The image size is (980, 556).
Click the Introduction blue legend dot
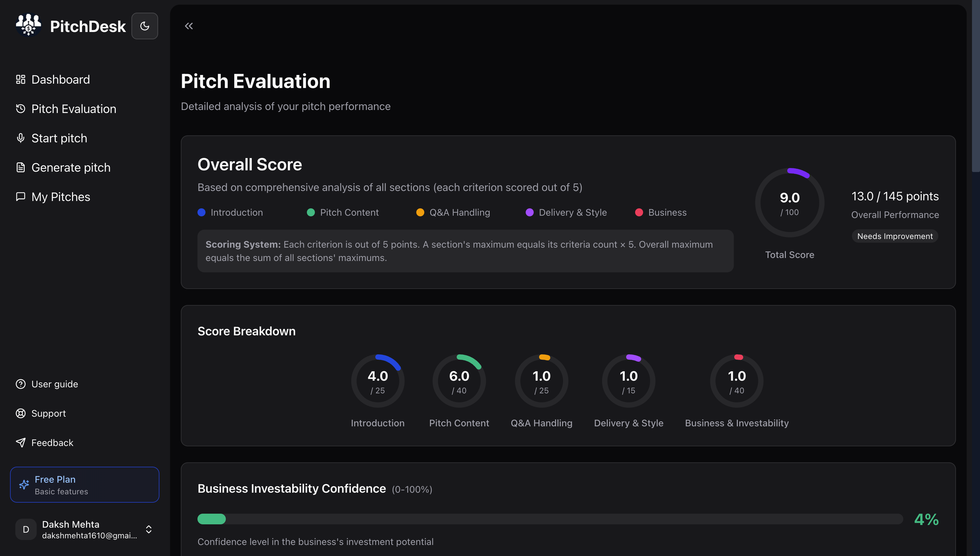202,212
